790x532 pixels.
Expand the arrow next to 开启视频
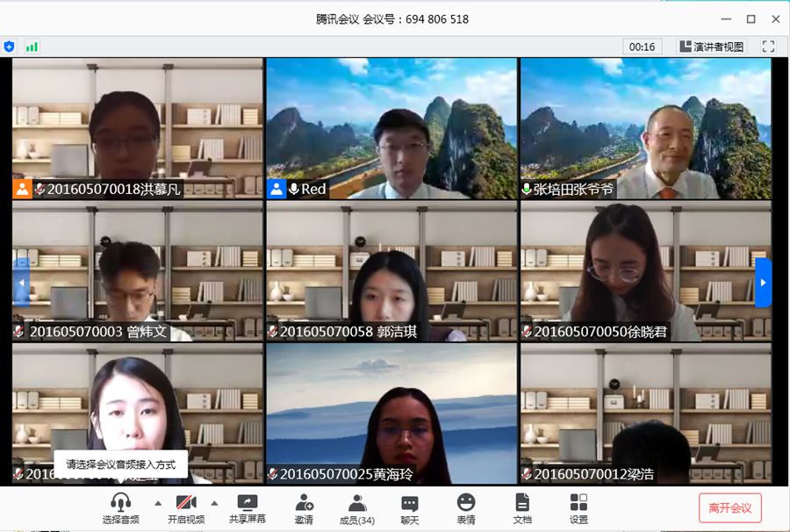pyautogui.click(x=214, y=503)
